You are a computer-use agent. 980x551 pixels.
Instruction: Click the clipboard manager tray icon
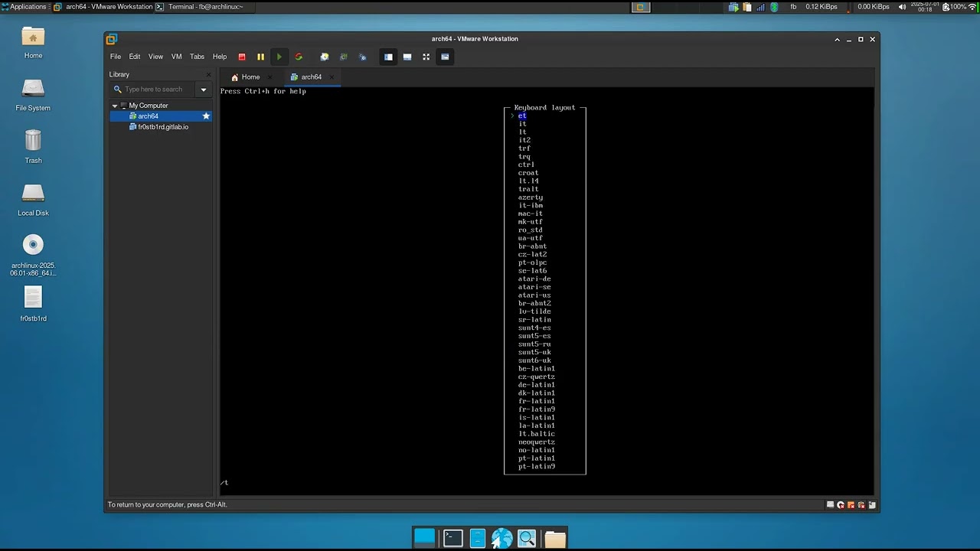point(747,7)
